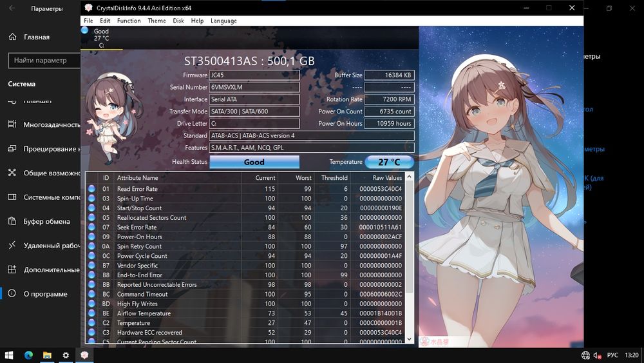
Task: Click the SMART table scroll down arrow
Action: pyautogui.click(x=409, y=339)
